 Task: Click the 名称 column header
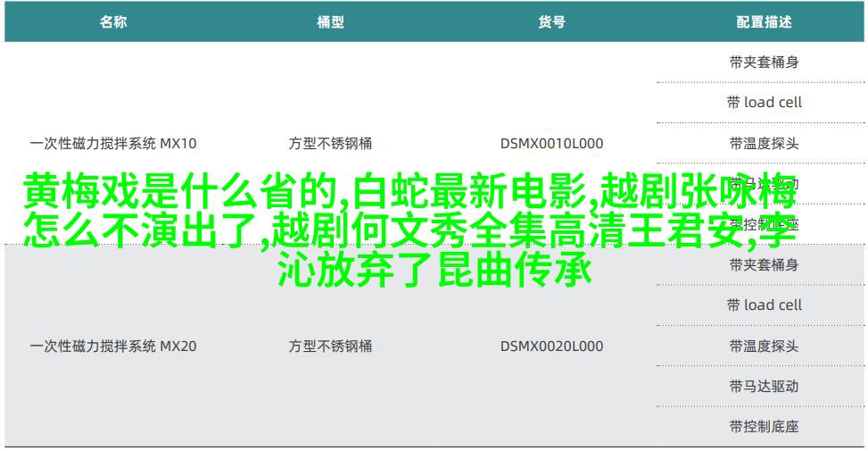(x=112, y=22)
